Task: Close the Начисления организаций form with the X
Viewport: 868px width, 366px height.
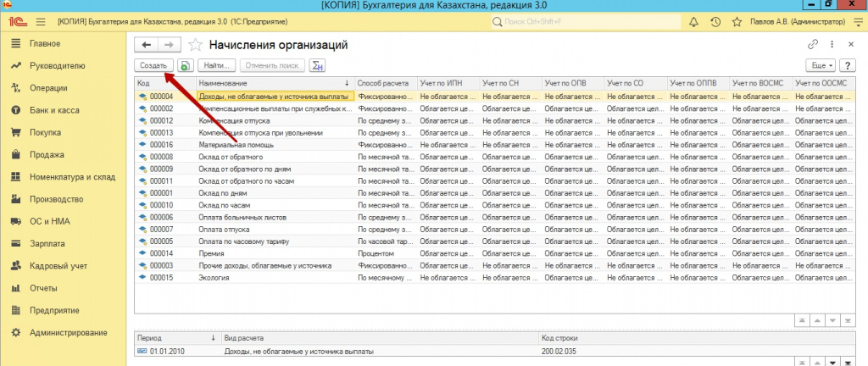Action: click(851, 45)
